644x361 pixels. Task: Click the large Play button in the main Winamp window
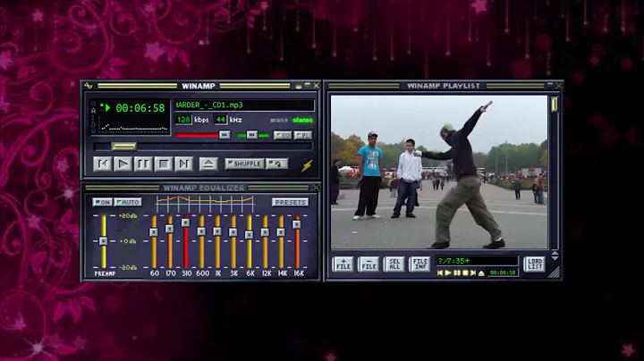click(x=123, y=164)
